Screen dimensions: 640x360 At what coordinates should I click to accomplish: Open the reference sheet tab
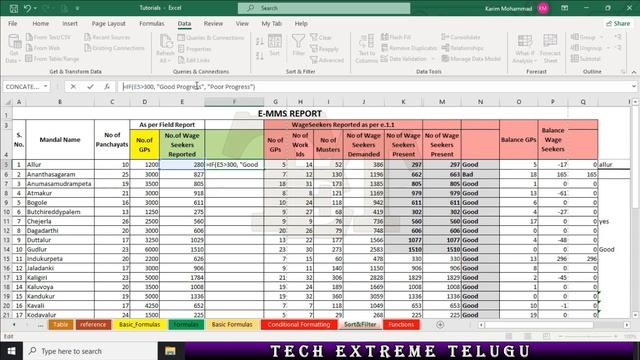tap(93, 324)
